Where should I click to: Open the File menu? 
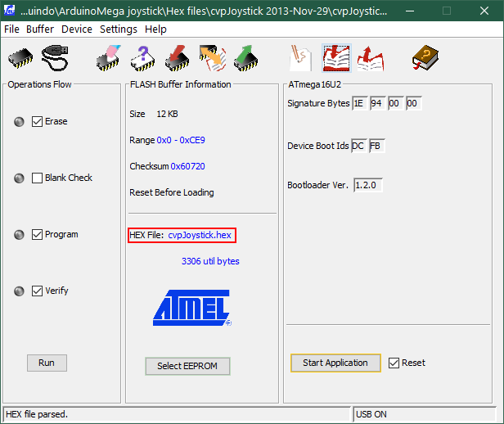11,29
